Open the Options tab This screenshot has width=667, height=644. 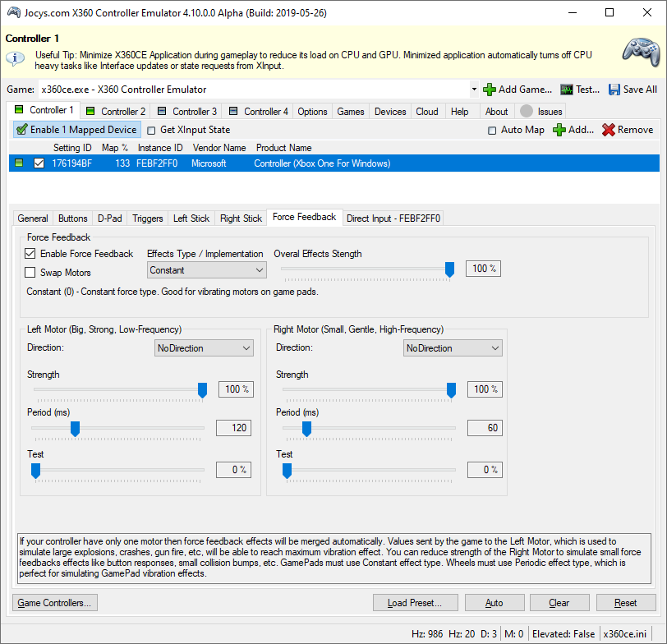[x=312, y=112]
